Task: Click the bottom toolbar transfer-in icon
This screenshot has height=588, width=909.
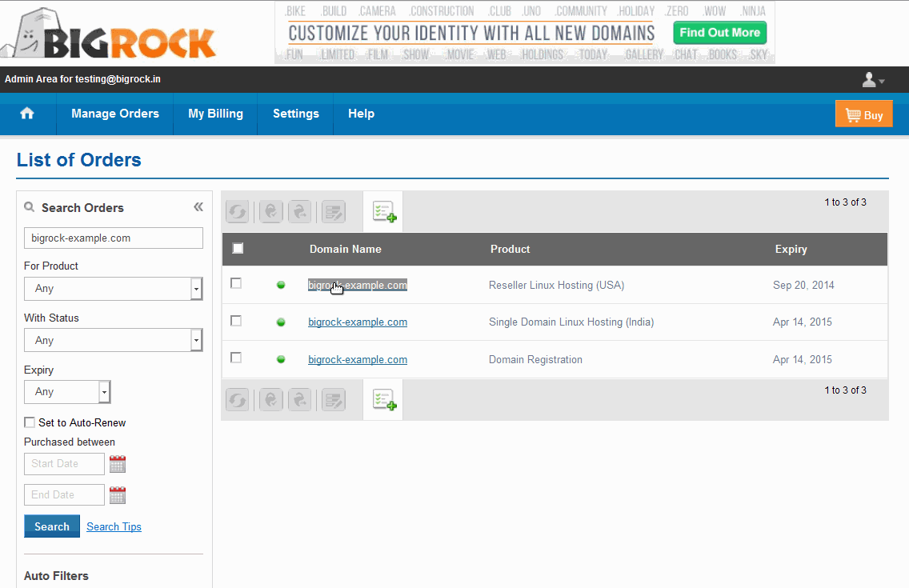Action: [270, 400]
